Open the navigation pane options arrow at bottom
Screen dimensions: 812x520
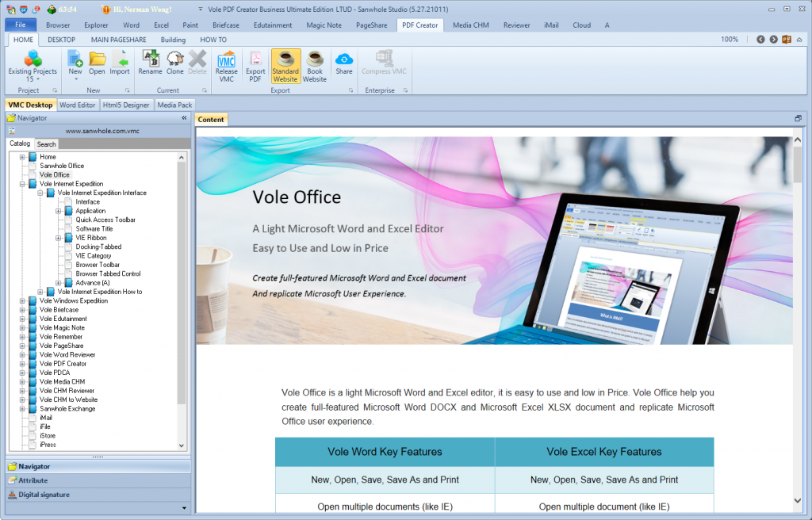click(x=184, y=508)
